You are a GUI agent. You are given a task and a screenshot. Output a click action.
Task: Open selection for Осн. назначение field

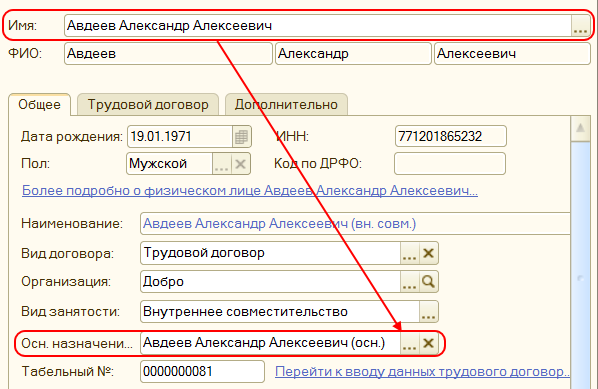tap(410, 343)
